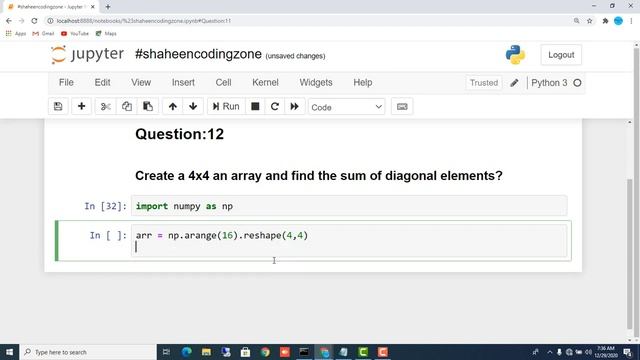Move selected cell down arrow

193,107
